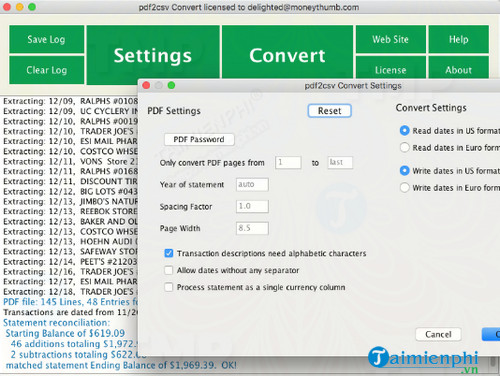Open Help in main window
This screenshot has width=500, height=376.
click(x=459, y=39)
